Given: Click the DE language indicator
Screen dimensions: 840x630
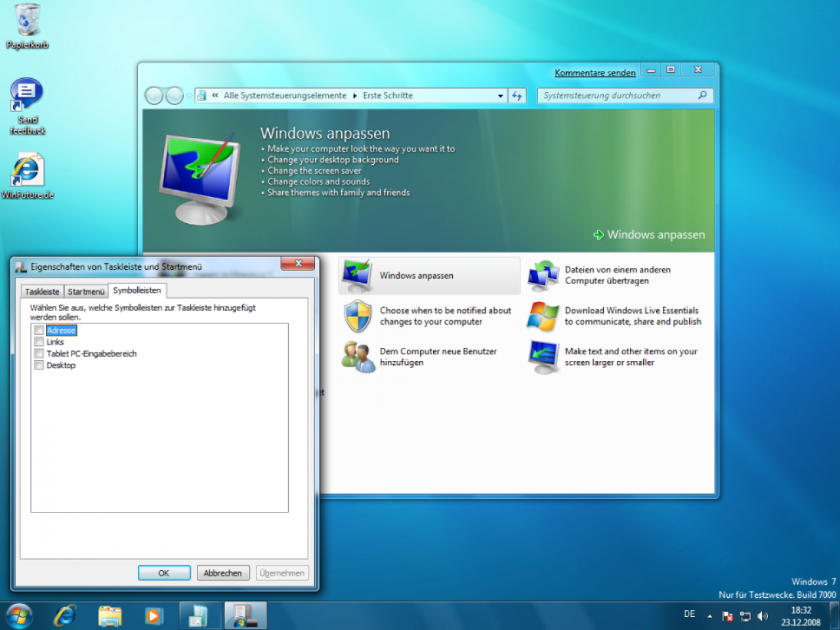Looking at the screenshot, I should tap(689, 614).
